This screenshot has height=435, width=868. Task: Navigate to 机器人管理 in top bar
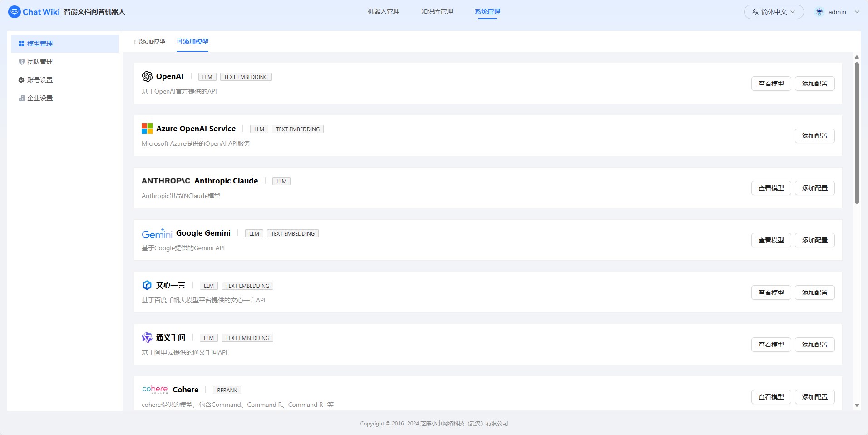tap(383, 11)
